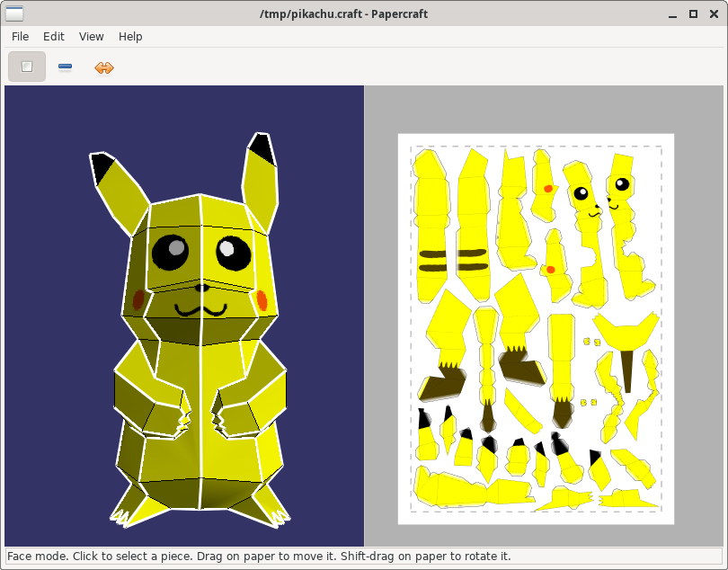Switch to Edge mode blue line icon

coord(65,67)
